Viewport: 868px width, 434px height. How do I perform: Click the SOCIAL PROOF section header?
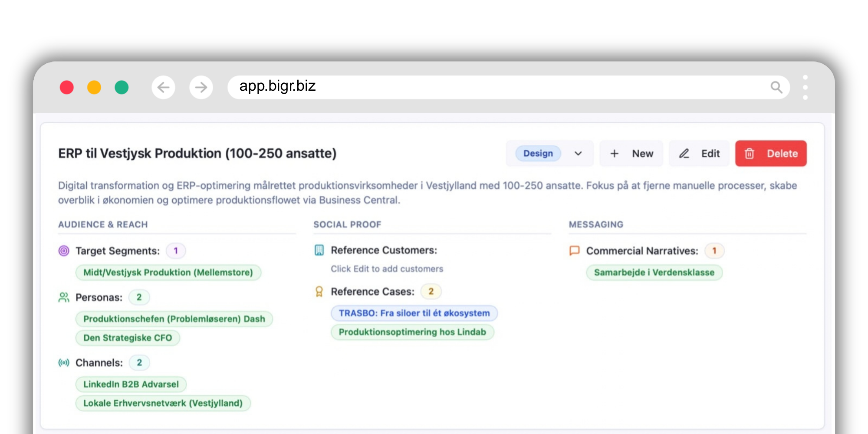coord(347,225)
